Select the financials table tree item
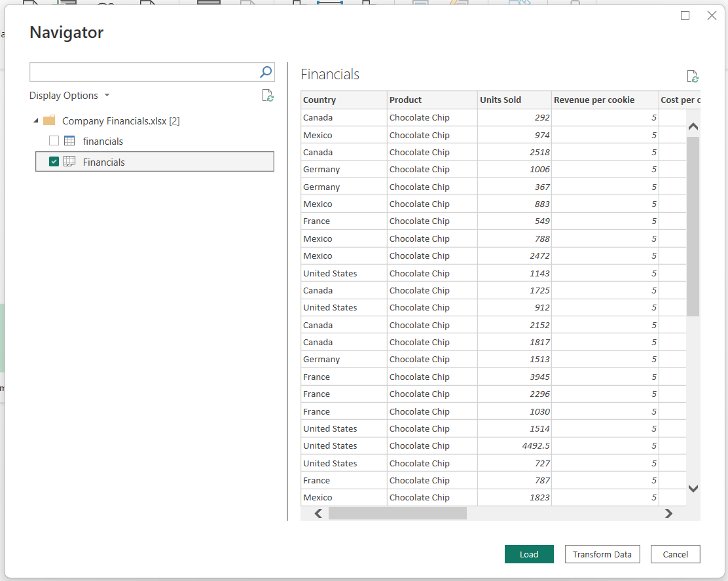Screen dimensions: 728x581 click(x=155, y=141)
